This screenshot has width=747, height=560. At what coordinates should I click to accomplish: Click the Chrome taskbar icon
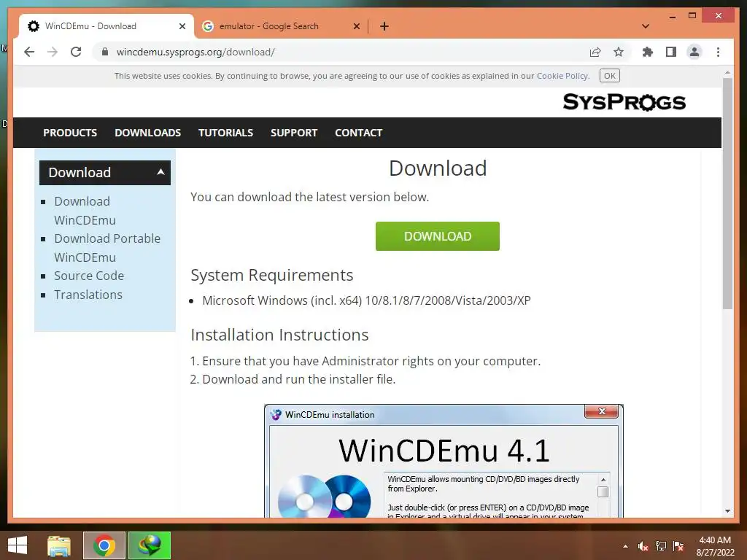104,545
